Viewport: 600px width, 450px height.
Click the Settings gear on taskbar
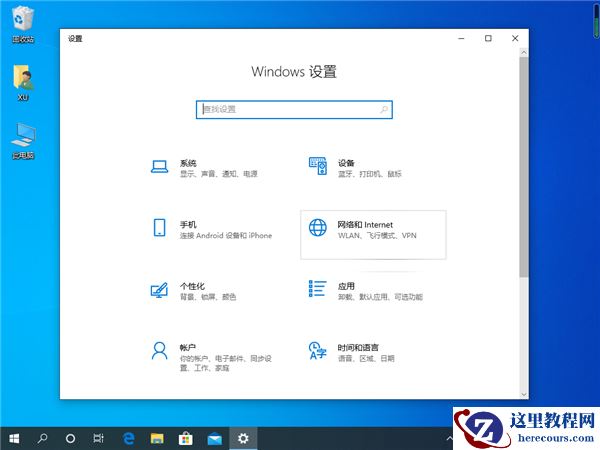(x=243, y=438)
